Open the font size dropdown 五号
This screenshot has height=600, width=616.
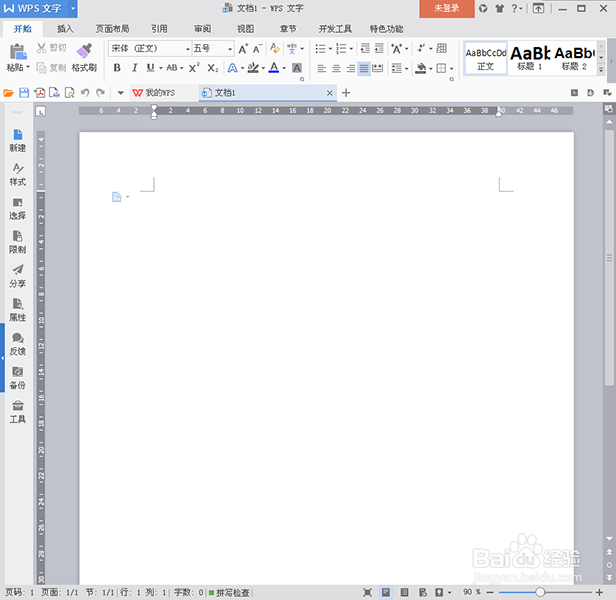pos(230,49)
